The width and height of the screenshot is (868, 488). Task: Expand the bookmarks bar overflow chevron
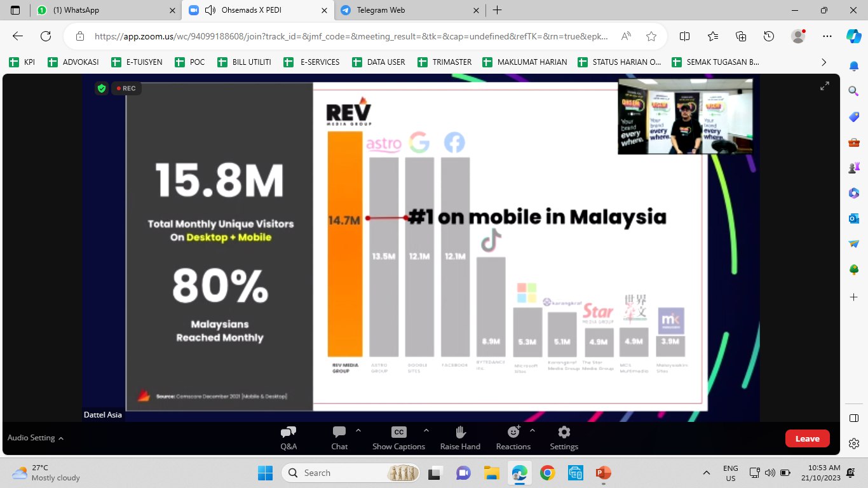point(824,62)
